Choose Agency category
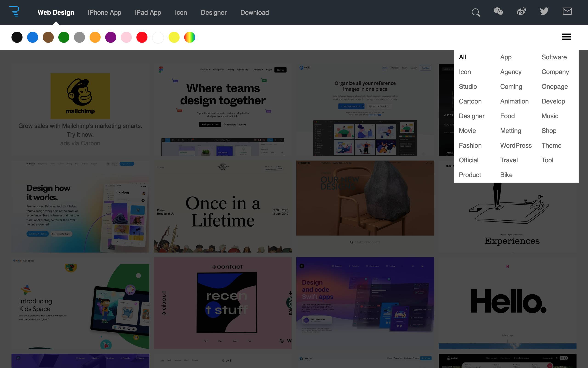This screenshot has height=368, width=588. tap(511, 72)
